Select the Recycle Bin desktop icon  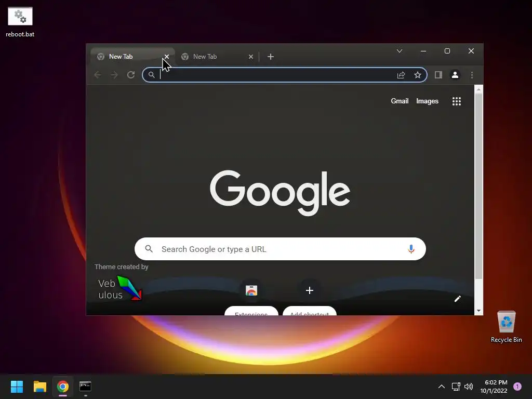point(507,327)
